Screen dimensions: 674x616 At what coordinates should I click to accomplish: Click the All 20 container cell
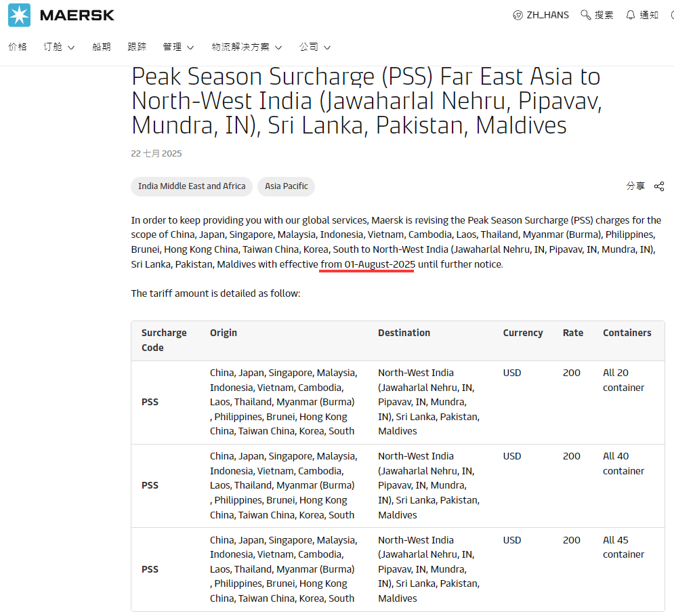(x=623, y=380)
